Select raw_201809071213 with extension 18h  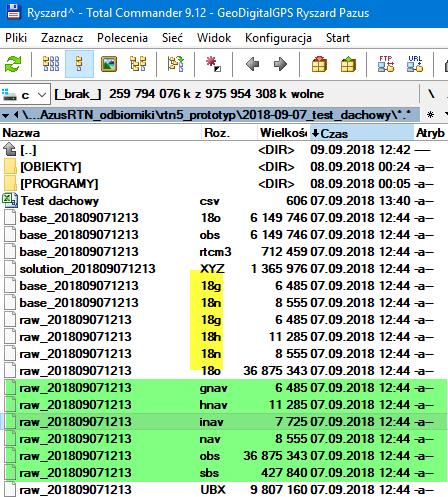(224, 337)
